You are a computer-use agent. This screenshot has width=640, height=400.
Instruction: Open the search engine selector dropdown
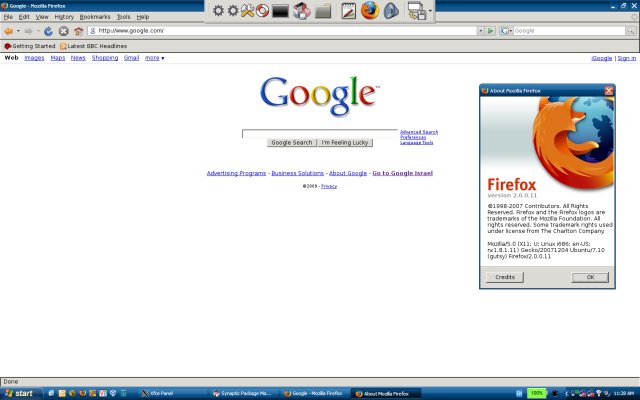click(506, 31)
